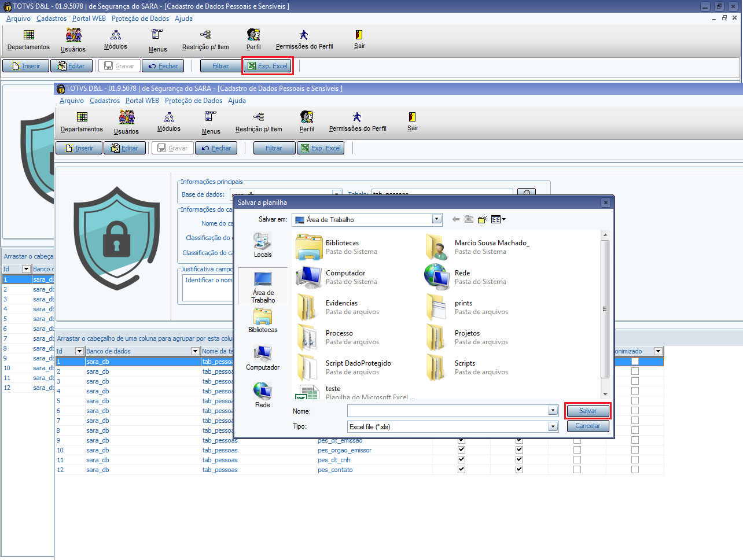Toggle Anonimizado checkbox in pes_dt_cnh row
The image size is (743, 560).
pyautogui.click(x=635, y=460)
